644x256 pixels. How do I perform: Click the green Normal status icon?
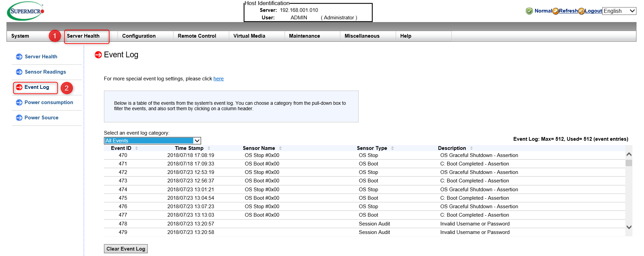tap(529, 11)
